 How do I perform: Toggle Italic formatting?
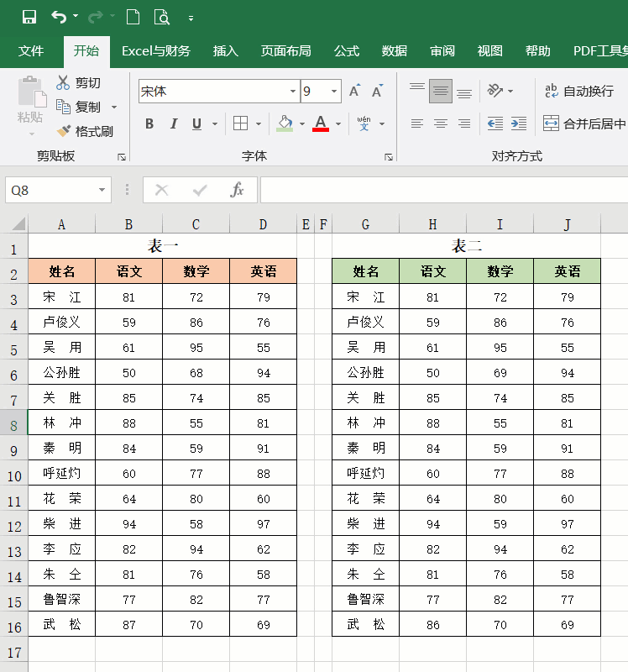coord(173,123)
